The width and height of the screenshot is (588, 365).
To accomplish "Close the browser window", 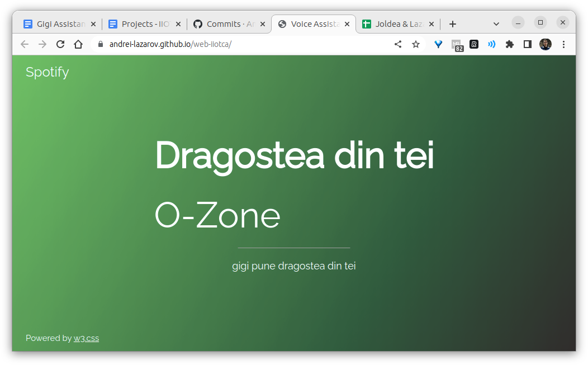I will (x=562, y=22).
